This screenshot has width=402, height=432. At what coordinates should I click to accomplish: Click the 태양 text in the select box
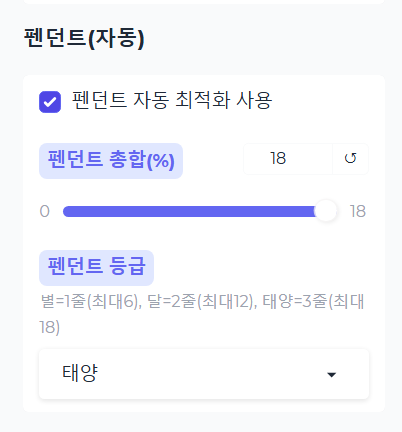point(80,373)
